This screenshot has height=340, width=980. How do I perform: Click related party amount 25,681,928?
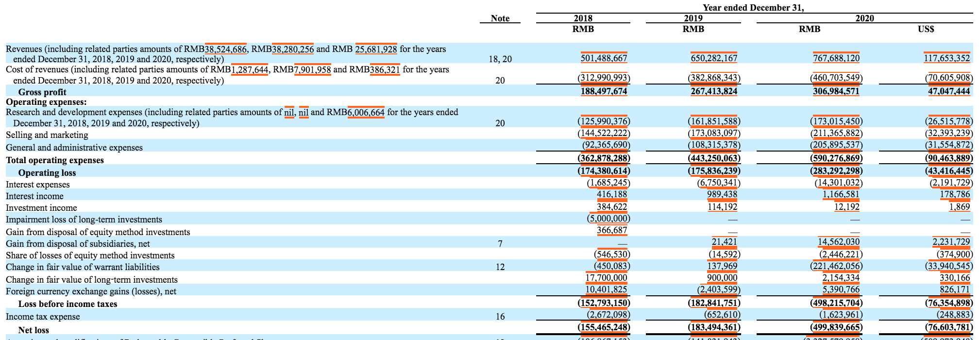click(x=376, y=49)
